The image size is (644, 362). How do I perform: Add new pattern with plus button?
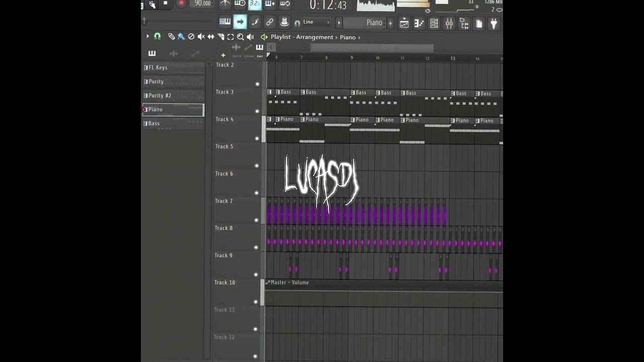390,23
